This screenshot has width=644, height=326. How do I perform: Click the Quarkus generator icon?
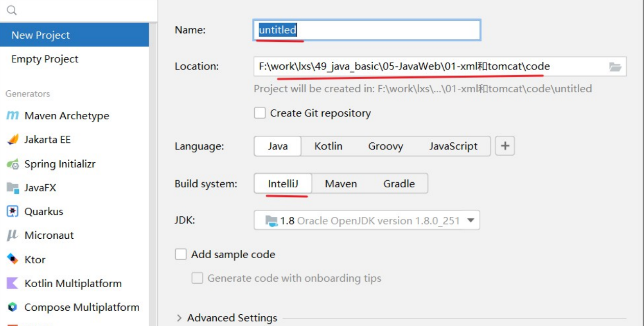12,211
